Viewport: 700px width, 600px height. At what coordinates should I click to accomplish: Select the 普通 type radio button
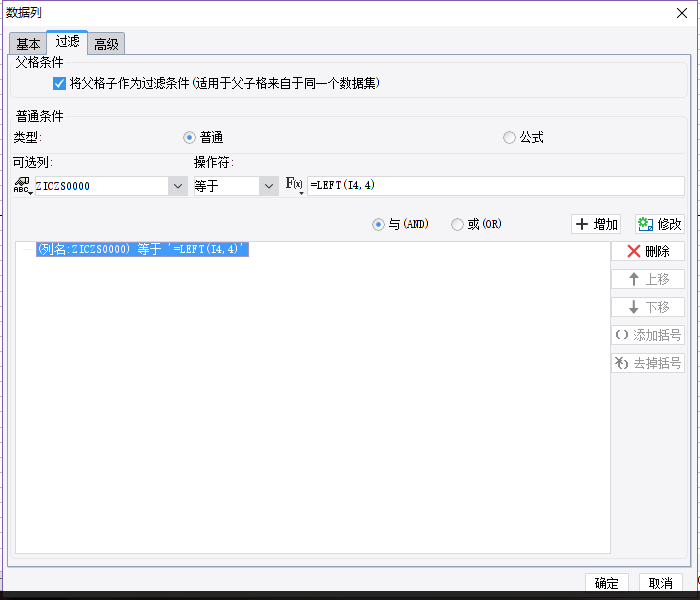click(x=189, y=138)
